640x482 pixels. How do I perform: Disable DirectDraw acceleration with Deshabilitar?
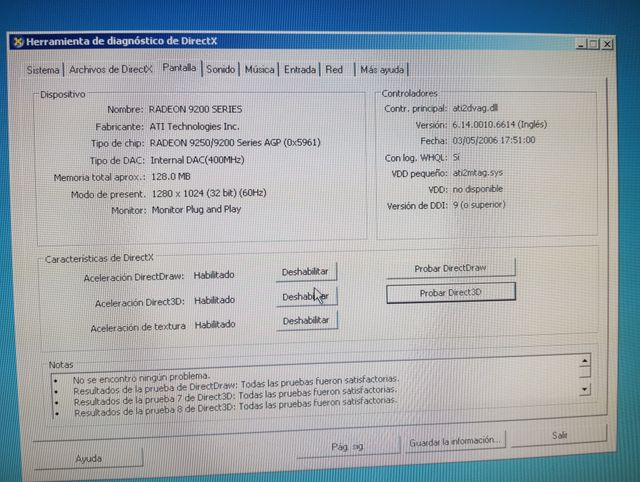point(306,272)
